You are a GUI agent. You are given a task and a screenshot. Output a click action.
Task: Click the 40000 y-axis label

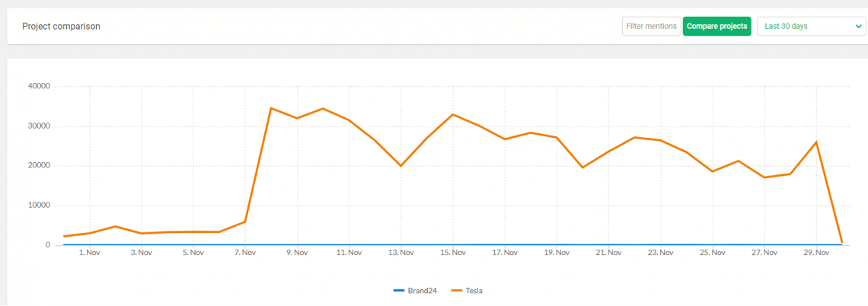[37, 87]
